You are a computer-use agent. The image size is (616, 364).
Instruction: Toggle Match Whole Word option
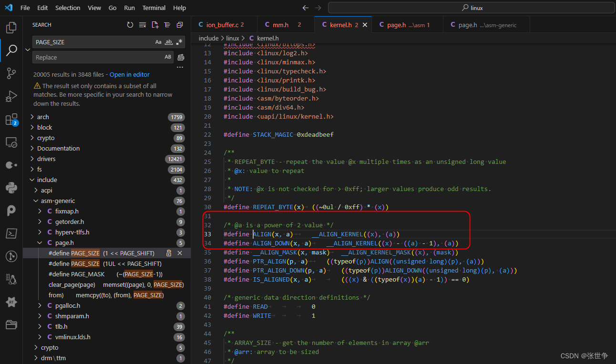pyautogui.click(x=168, y=42)
